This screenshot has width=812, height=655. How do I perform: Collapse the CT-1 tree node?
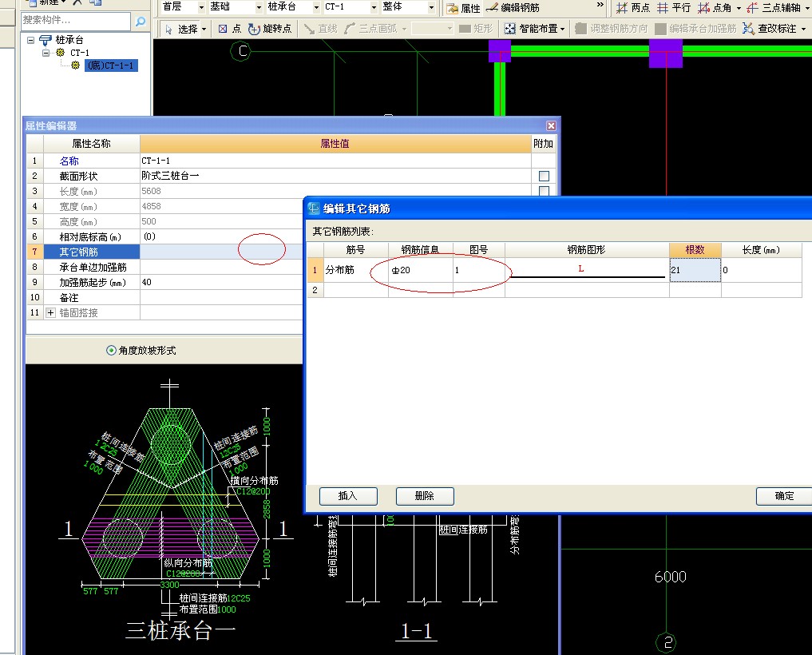tap(46, 53)
